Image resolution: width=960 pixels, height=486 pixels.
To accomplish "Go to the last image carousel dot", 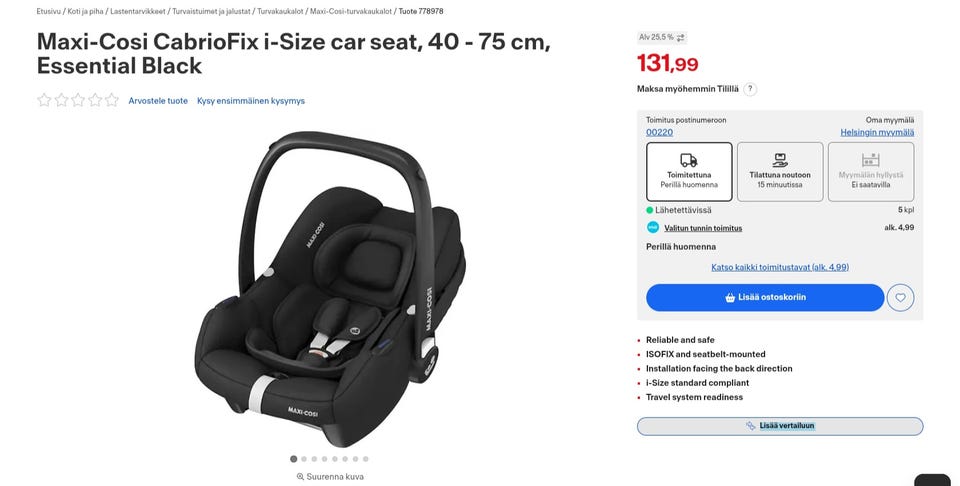I will click(x=366, y=459).
